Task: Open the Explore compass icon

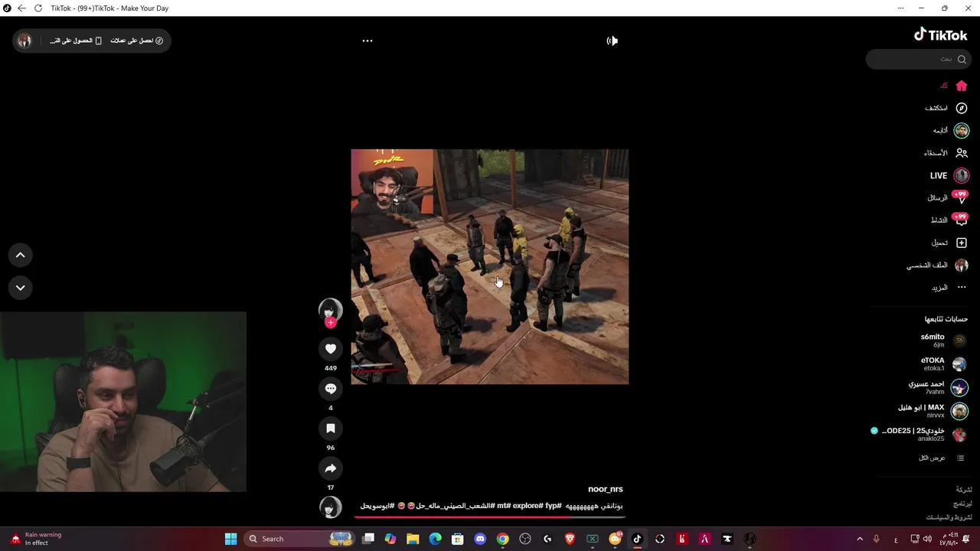Action: [x=962, y=108]
